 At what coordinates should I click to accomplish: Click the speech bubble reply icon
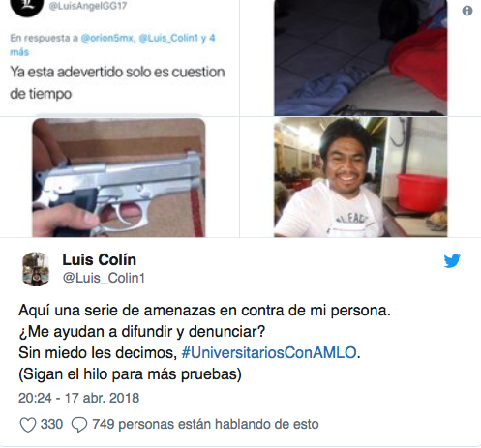pyautogui.click(x=79, y=425)
